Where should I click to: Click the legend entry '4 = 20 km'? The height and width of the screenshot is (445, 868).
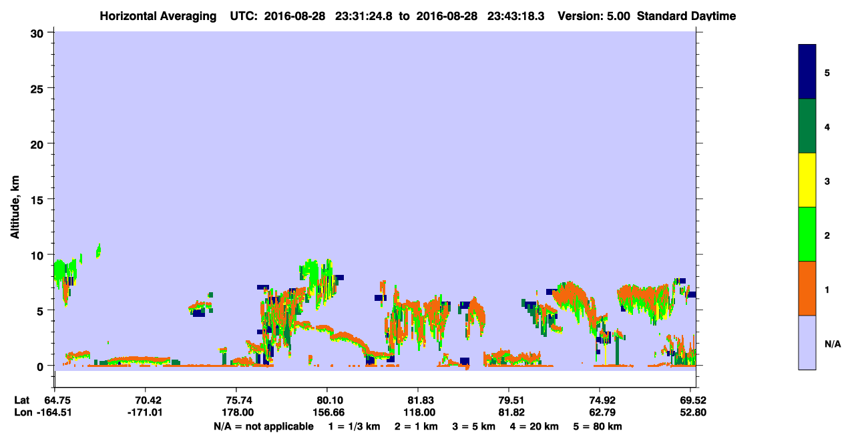click(x=535, y=426)
